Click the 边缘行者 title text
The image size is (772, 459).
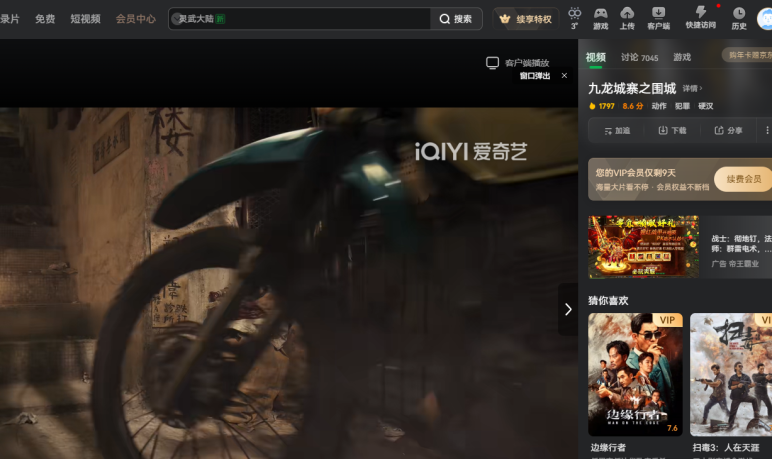pyautogui.click(x=608, y=448)
